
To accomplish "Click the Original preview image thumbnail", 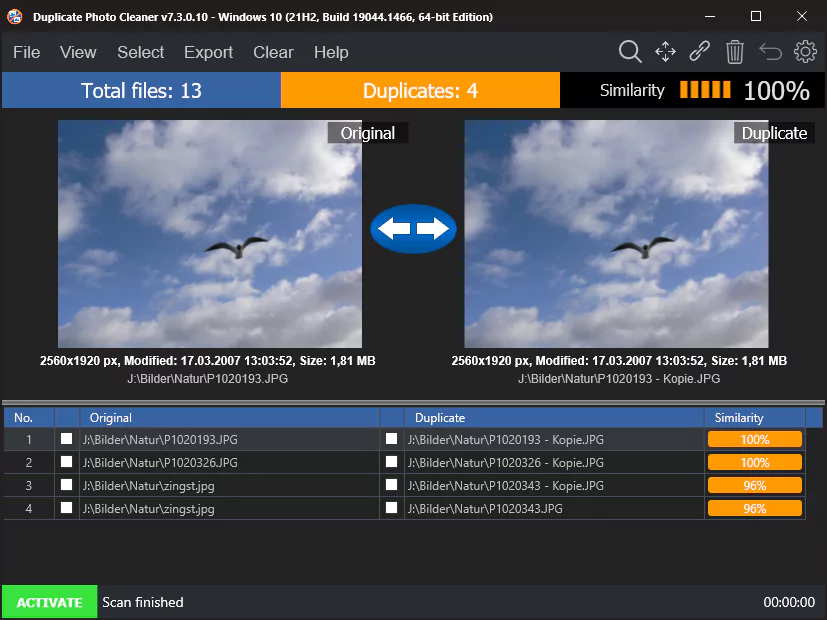I will 209,232.
